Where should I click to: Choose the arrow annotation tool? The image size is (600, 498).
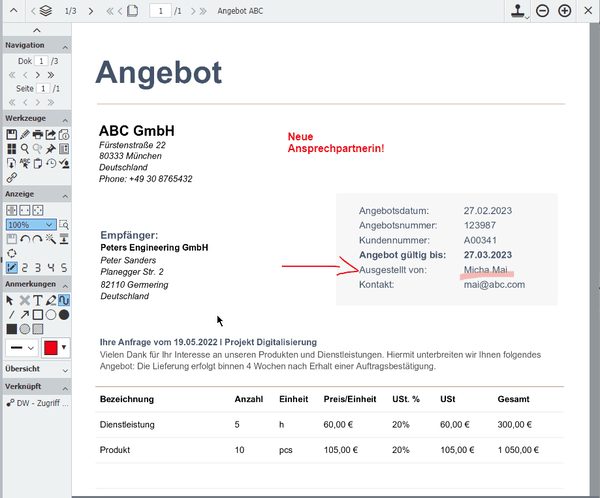pos(24,314)
